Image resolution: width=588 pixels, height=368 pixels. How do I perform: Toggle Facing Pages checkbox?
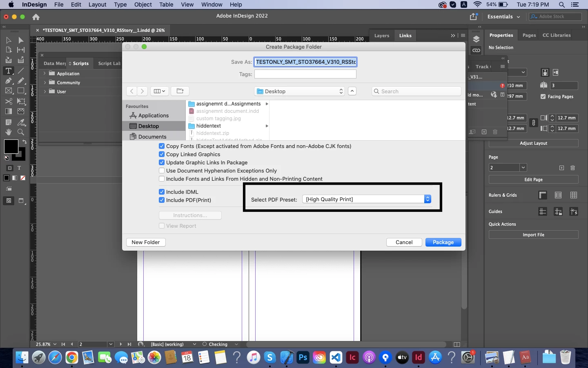[543, 96]
